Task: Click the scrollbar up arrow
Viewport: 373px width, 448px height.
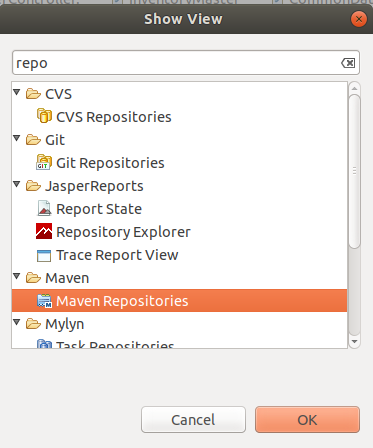Action: pos(354,88)
